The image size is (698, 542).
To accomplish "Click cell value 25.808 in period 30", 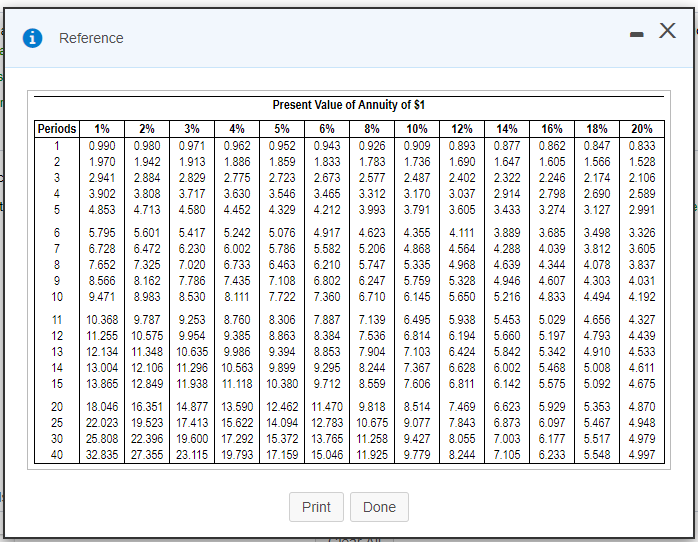I will 102,439.
